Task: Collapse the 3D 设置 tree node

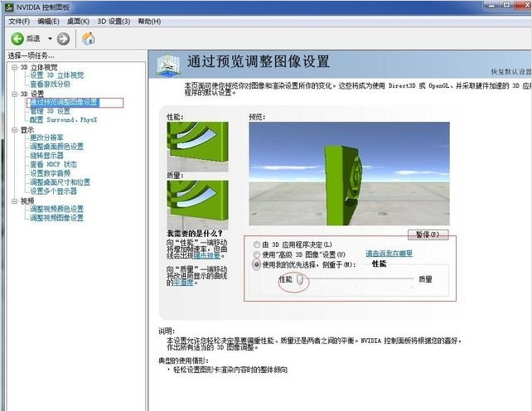Action: (x=15, y=94)
